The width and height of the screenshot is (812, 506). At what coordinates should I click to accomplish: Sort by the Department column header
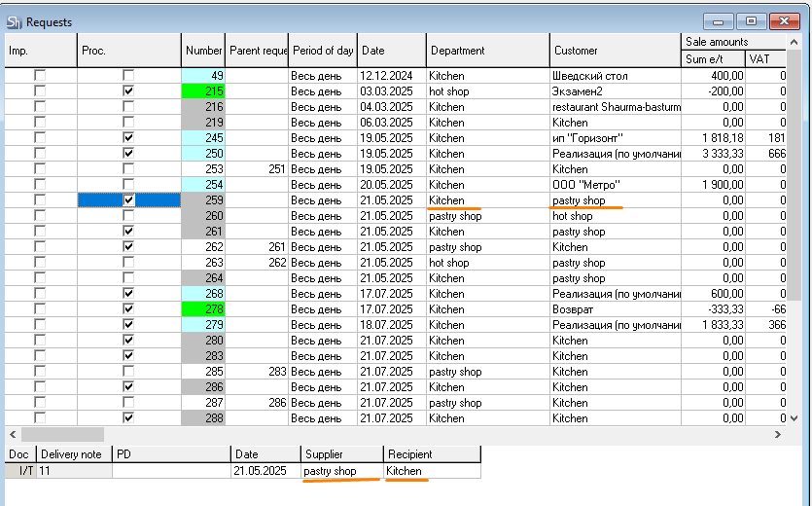[x=487, y=51]
